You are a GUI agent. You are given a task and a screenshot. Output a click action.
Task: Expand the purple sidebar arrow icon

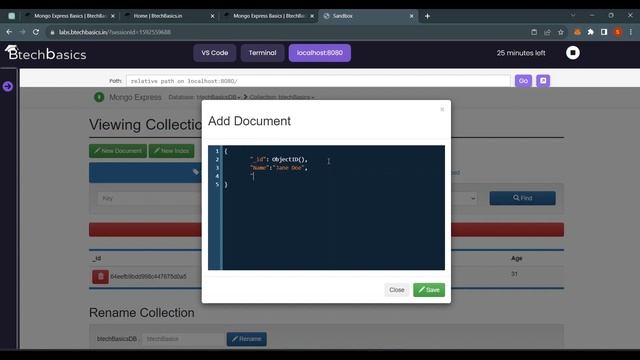[8, 86]
